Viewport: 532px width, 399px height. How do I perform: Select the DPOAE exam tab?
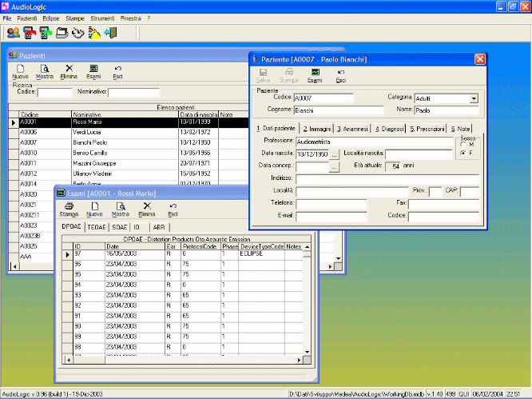(x=72, y=226)
